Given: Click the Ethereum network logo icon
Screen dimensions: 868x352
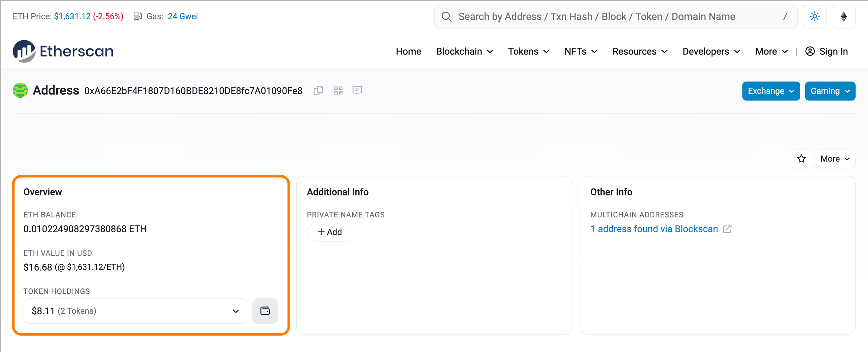Looking at the screenshot, I should 843,16.
